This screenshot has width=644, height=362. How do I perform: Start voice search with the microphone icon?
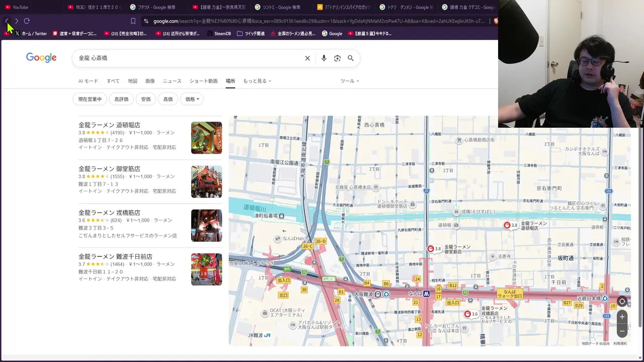pos(324,58)
